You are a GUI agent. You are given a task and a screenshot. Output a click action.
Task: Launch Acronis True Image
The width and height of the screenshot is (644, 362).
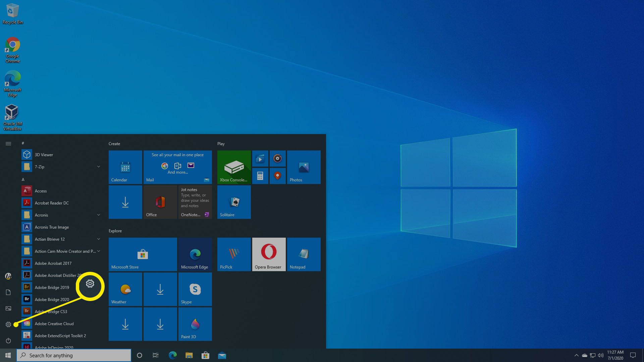(61, 227)
